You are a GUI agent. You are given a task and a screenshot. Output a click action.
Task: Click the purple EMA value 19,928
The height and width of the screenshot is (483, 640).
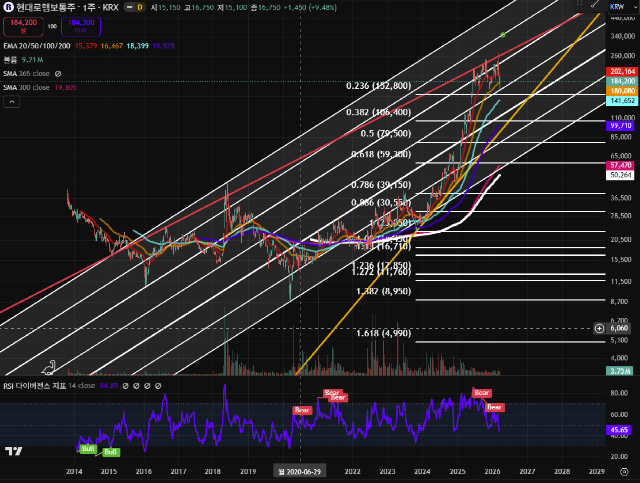163,46
